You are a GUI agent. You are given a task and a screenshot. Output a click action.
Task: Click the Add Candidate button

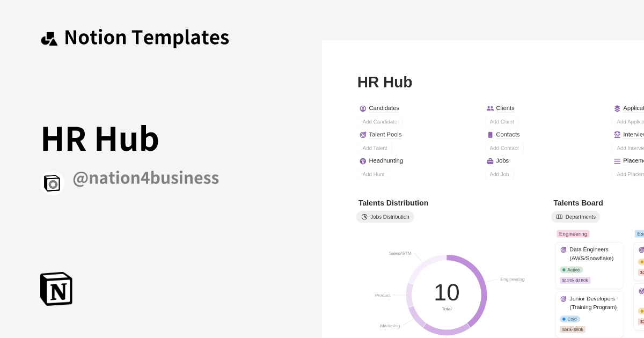click(379, 122)
